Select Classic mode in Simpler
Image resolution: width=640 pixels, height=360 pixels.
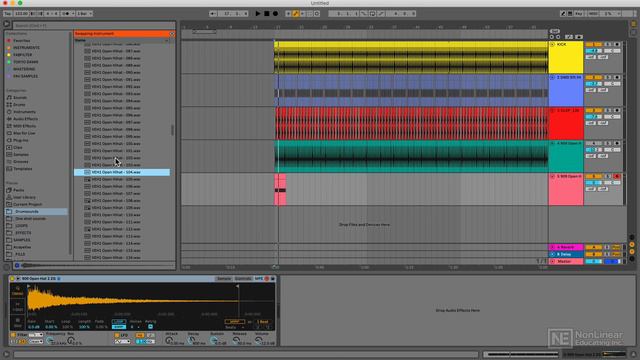click(x=18, y=291)
